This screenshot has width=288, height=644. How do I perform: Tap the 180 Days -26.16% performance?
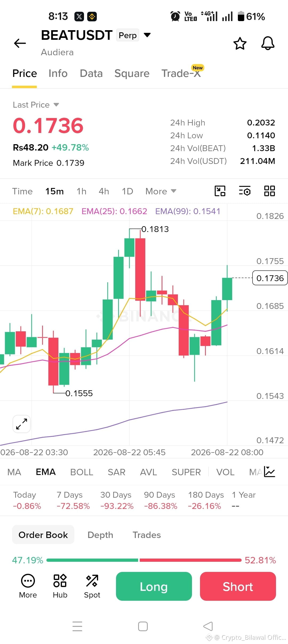[206, 500]
